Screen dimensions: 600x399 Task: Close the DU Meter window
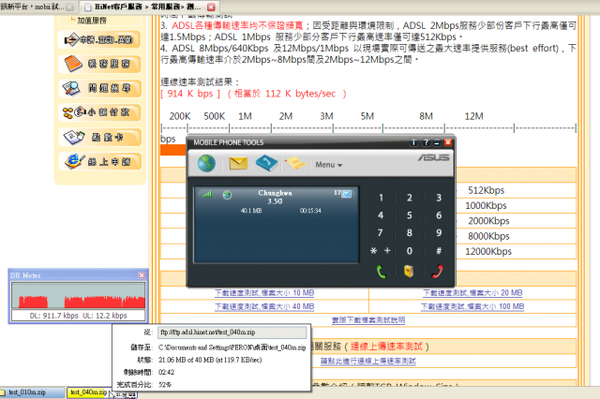142,275
